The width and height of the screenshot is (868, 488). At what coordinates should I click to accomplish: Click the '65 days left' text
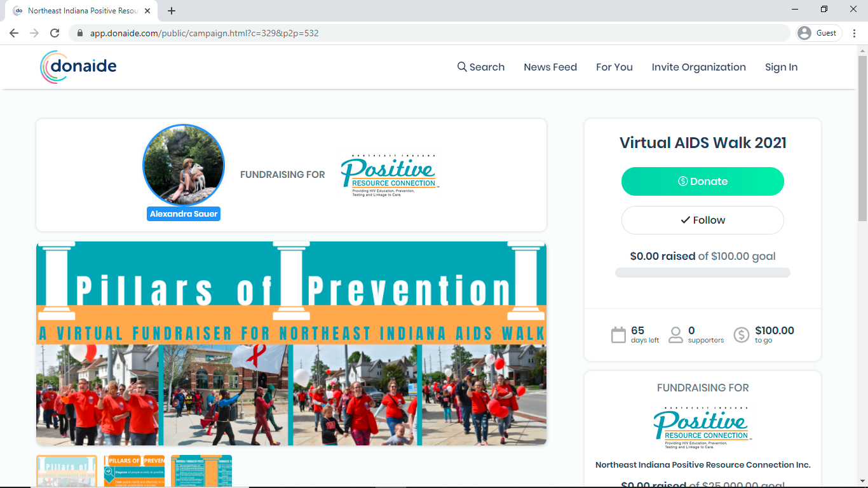(645, 335)
